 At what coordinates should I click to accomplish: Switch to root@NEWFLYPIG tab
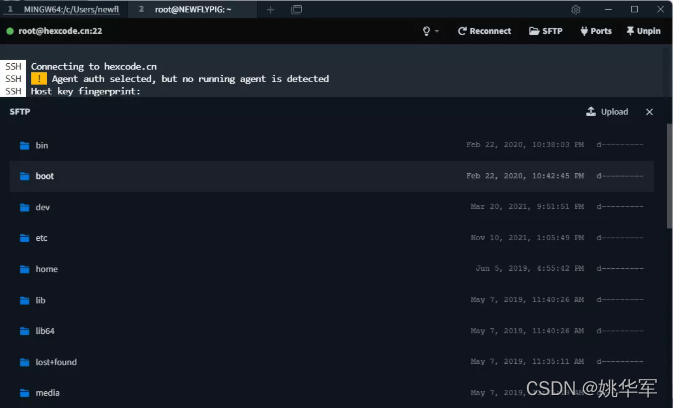(x=193, y=9)
